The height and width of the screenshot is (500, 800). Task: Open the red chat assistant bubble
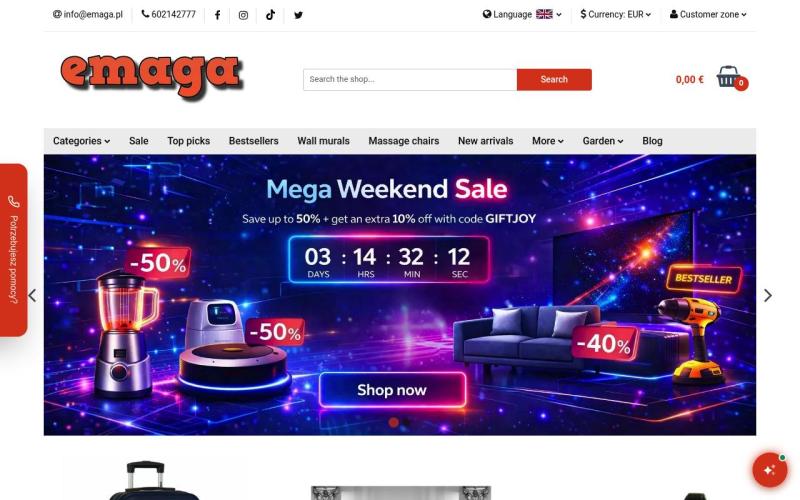point(770,470)
